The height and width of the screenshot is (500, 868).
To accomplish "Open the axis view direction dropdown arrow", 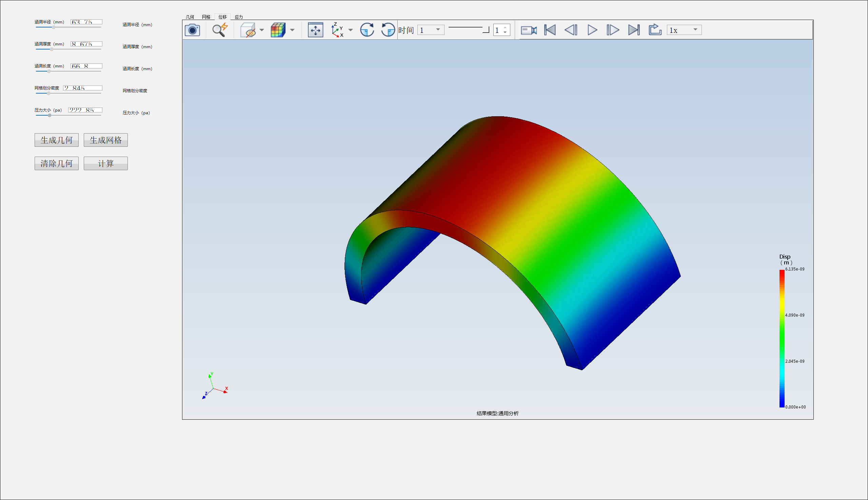I will pyautogui.click(x=350, y=30).
